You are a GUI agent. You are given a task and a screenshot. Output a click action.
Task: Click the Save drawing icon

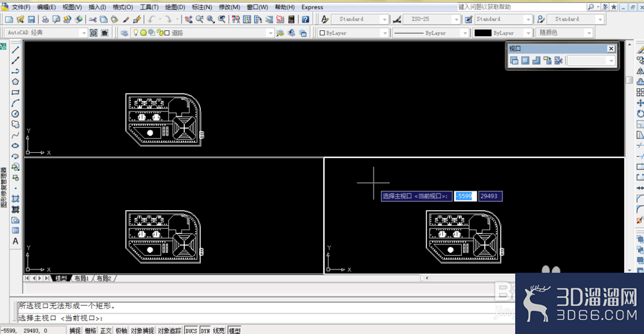tap(31, 19)
